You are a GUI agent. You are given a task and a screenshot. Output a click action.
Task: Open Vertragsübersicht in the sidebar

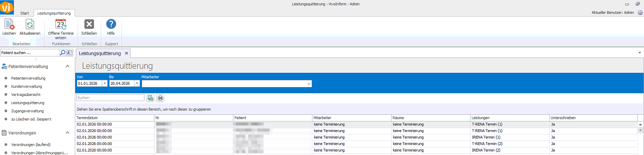(x=26, y=94)
